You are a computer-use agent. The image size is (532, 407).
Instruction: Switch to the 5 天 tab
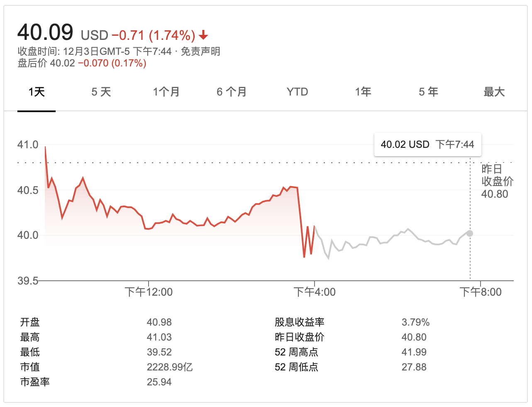101,92
